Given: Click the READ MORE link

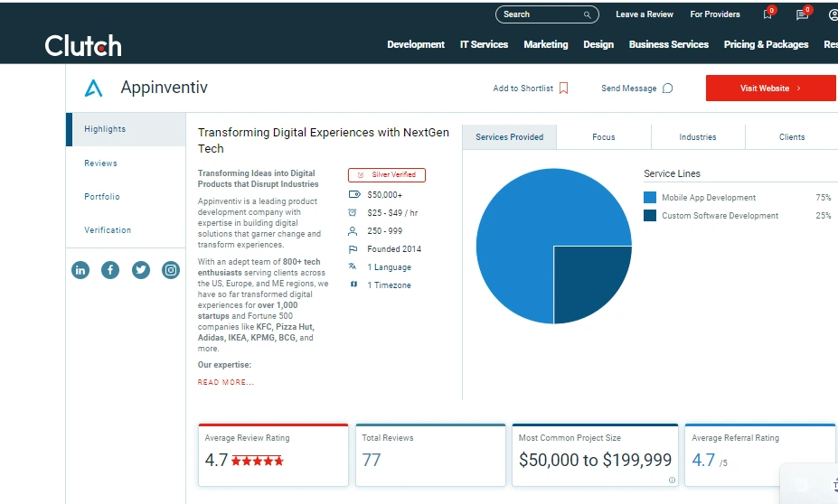Looking at the screenshot, I should [225, 382].
